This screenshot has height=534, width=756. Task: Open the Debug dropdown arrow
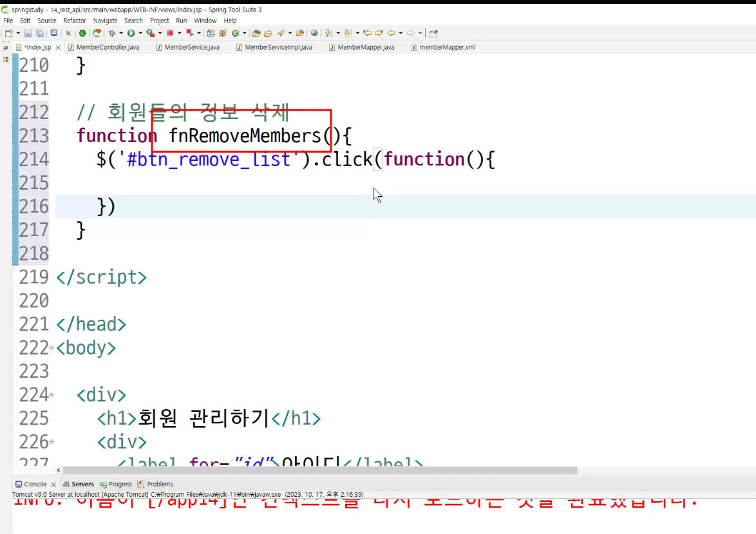point(121,33)
